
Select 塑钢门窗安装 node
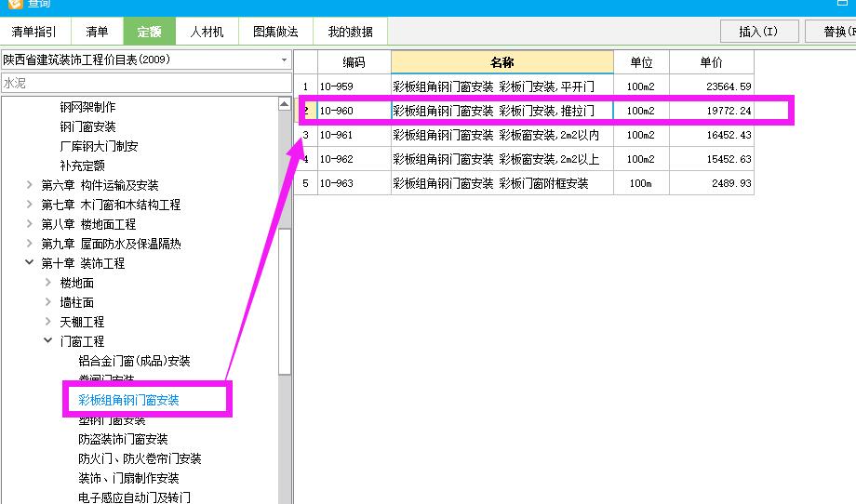112,420
